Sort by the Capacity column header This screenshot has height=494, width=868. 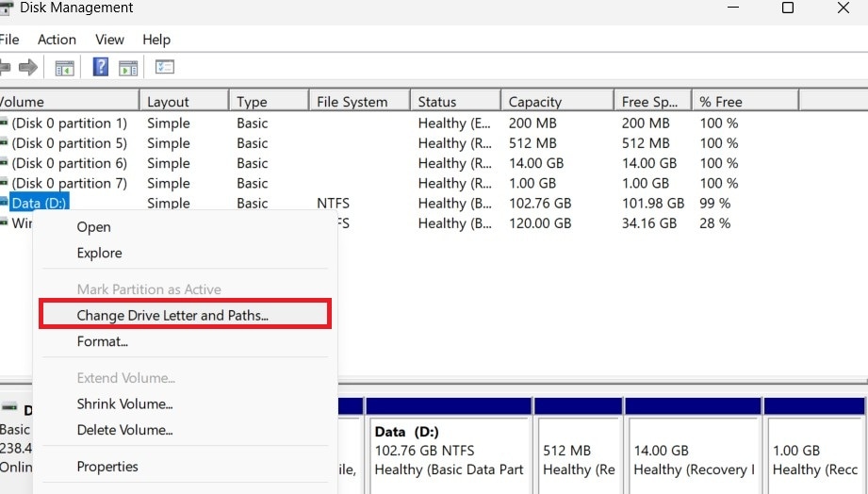557,102
